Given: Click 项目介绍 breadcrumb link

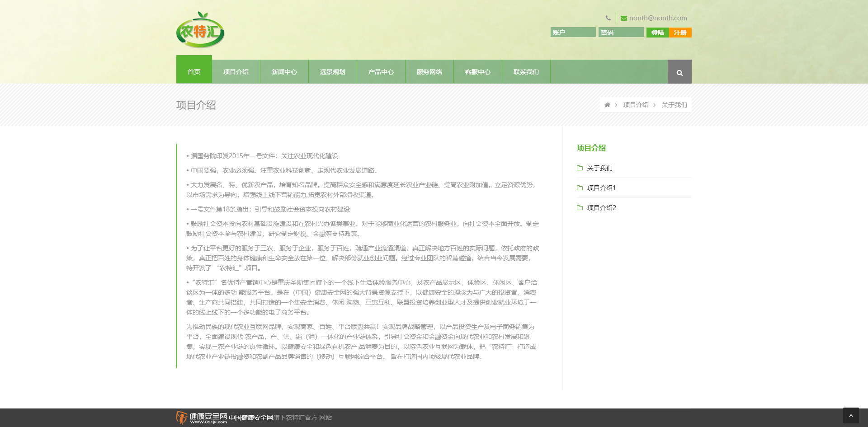Looking at the screenshot, I should click(x=636, y=105).
